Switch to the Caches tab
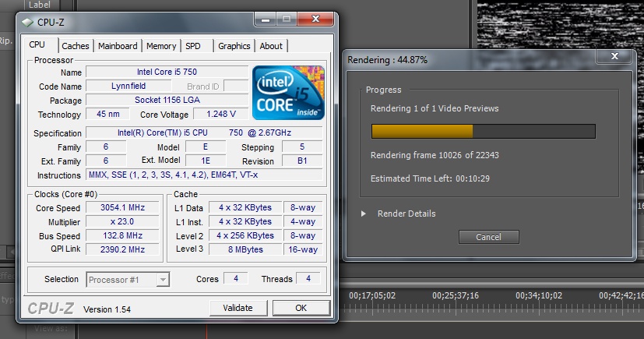The width and height of the screenshot is (644, 339). (76, 46)
